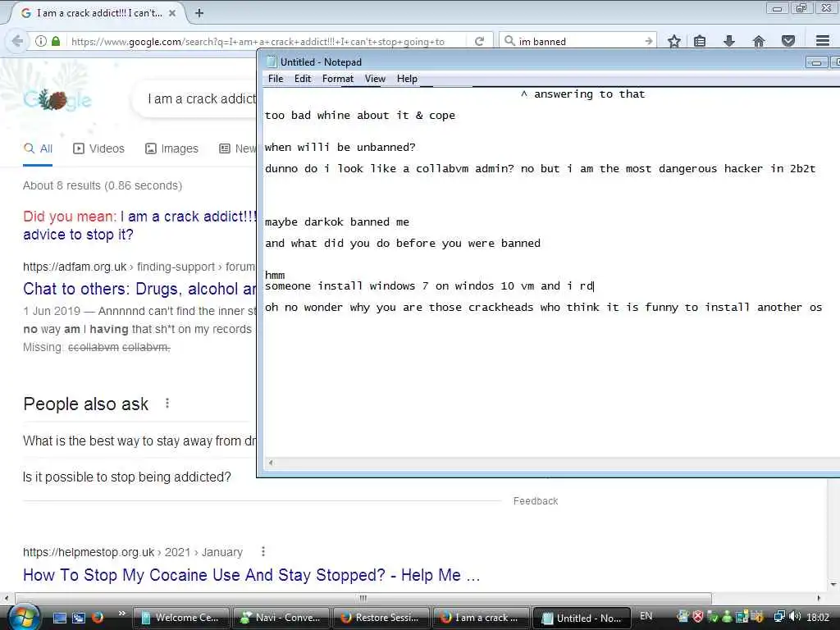Click the Windows Start orb
This screenshot has height=630, width=840.
(24, 617)
